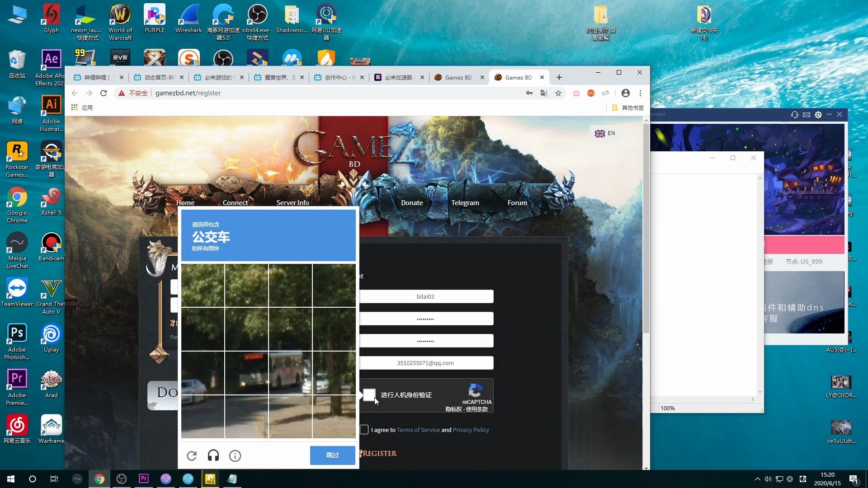The width and height of the screenshot is (868, 488).
Task: Reload the reCAPTCHA challenge
Action: (x=192, y=455)
